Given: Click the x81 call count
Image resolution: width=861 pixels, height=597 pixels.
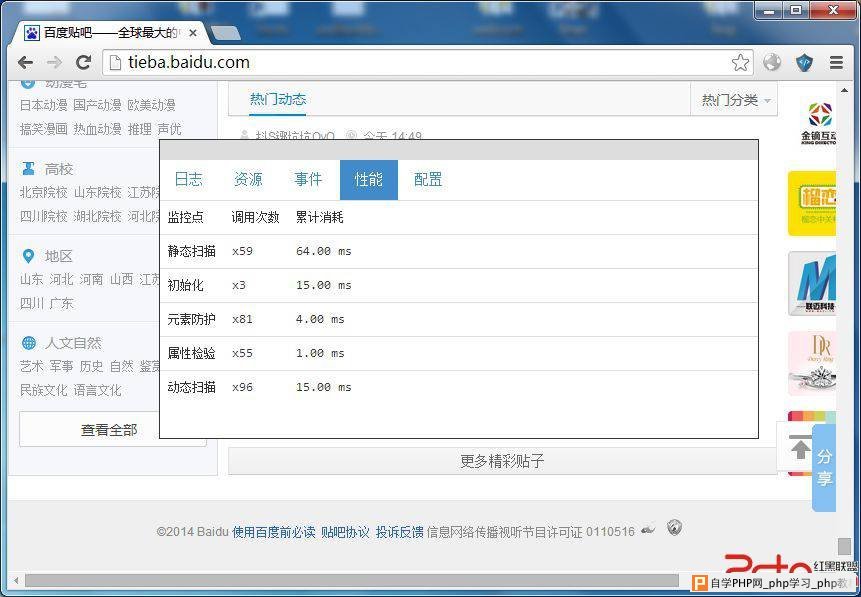Looking at the screenshot, I should [x=242, y=320].
